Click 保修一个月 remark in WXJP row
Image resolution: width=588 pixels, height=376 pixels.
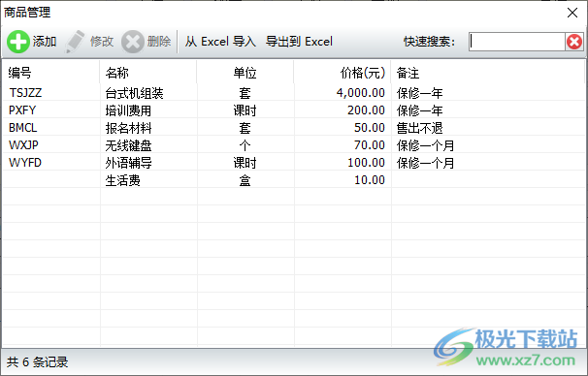click(426, 145)
